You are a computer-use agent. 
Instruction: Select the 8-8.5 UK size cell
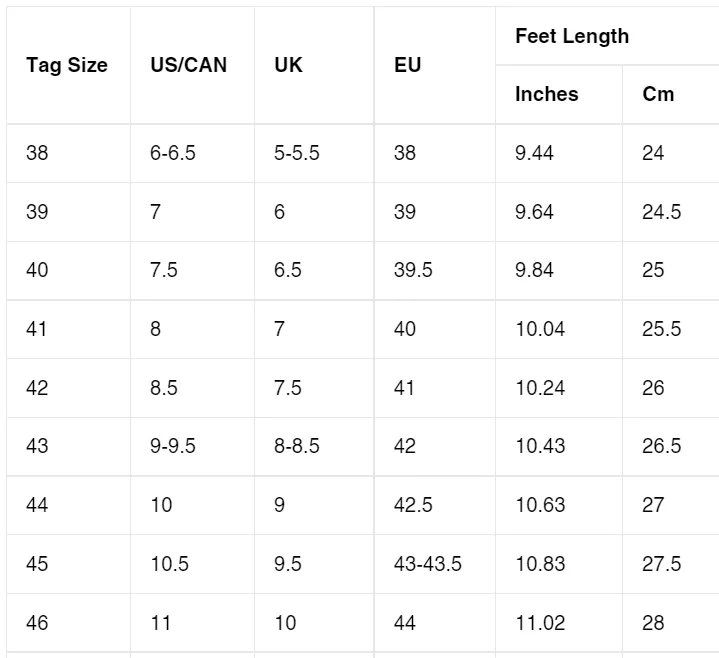314,447
